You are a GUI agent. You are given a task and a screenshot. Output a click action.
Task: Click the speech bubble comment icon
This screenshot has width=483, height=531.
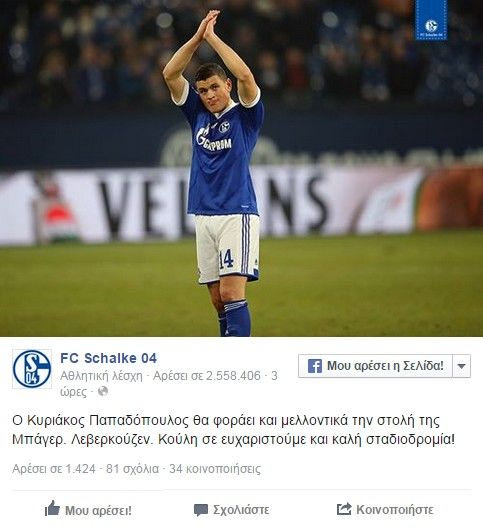coord(201,510)
